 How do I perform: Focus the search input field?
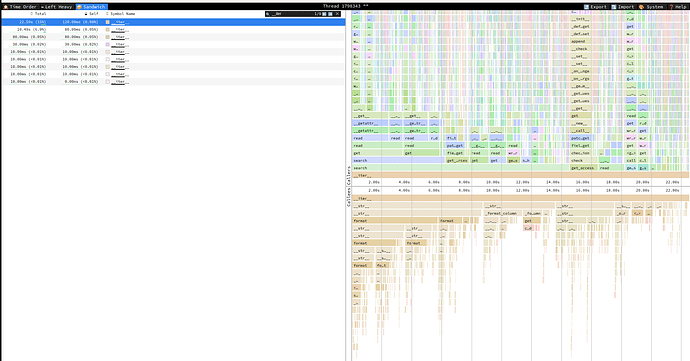pos(292,14)
